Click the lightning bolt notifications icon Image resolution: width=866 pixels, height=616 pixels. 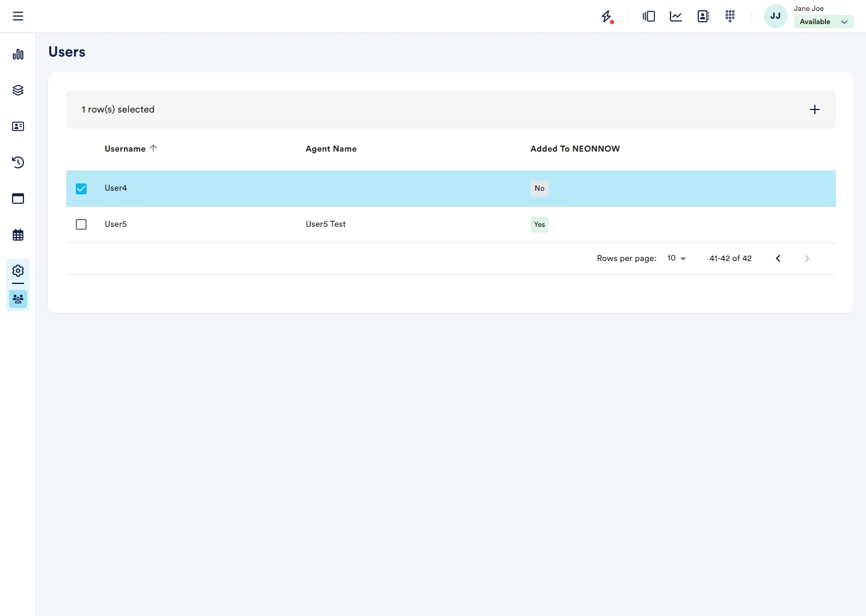pyautogui.click(x=607, y=16)
